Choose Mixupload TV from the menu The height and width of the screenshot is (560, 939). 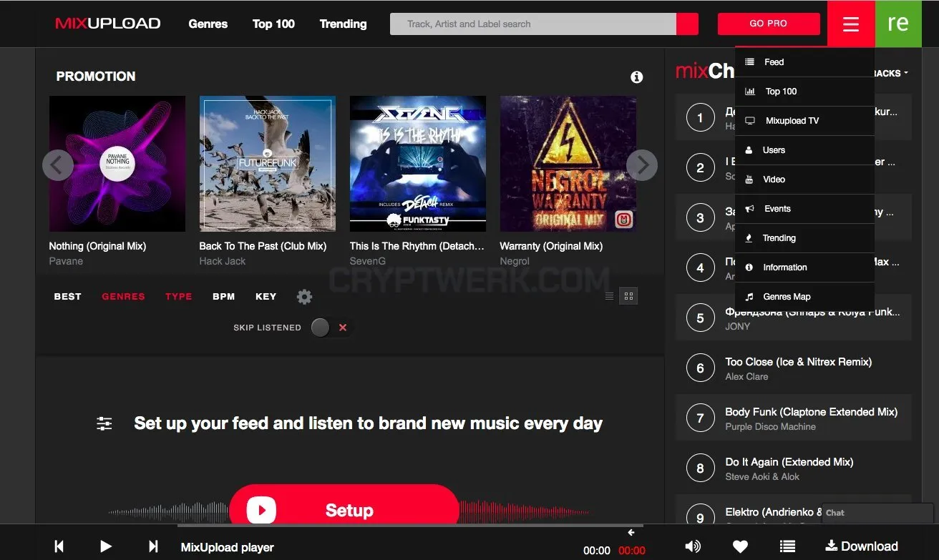(x=804, y=121)
